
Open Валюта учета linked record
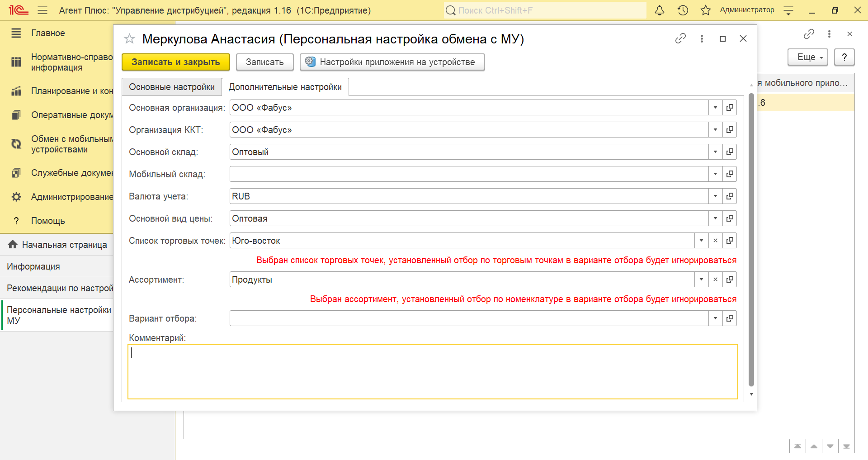pos(730,196)
